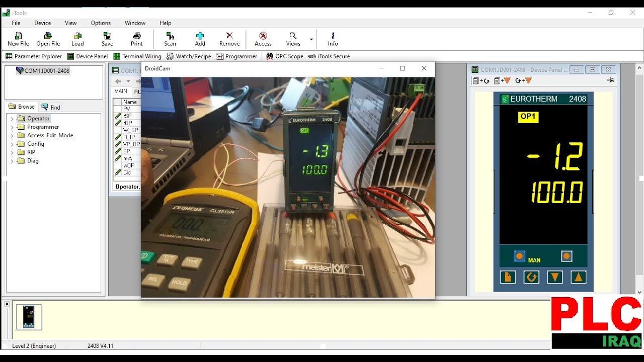The height and width of the screenshot is (362, 644).
Task: Click the New File toolbar icon
Action: 18,39
